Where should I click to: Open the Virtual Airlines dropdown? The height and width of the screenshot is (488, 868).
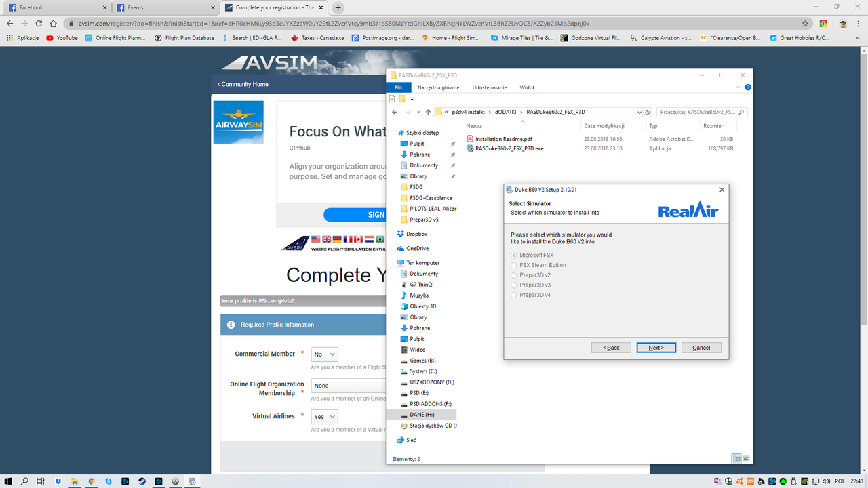[324, 417]
